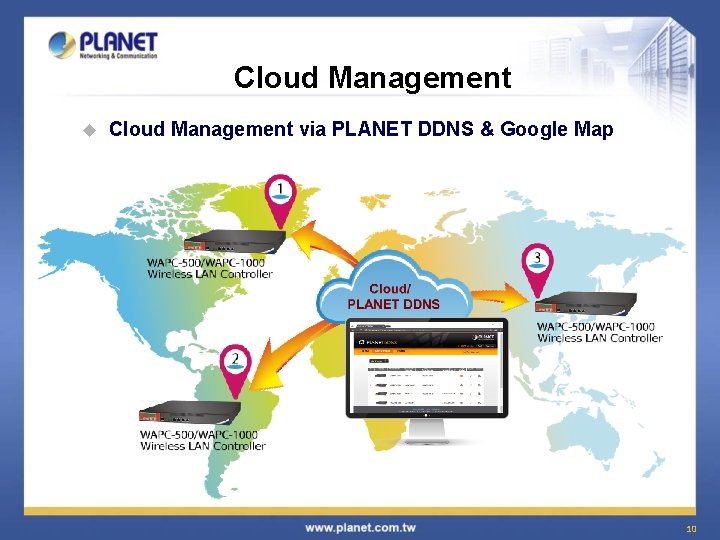
Task: Click the PLANET brand name text
Action: [118, 42]
